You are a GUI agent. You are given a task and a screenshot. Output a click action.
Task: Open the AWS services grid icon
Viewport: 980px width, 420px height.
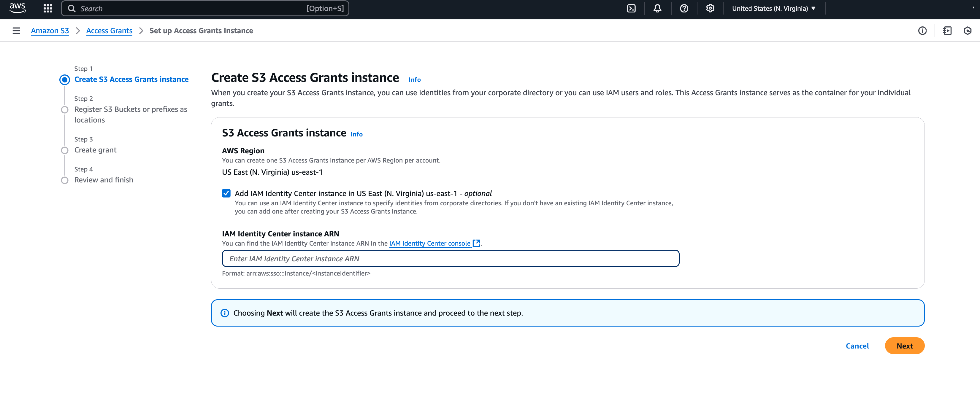(47, 8)
